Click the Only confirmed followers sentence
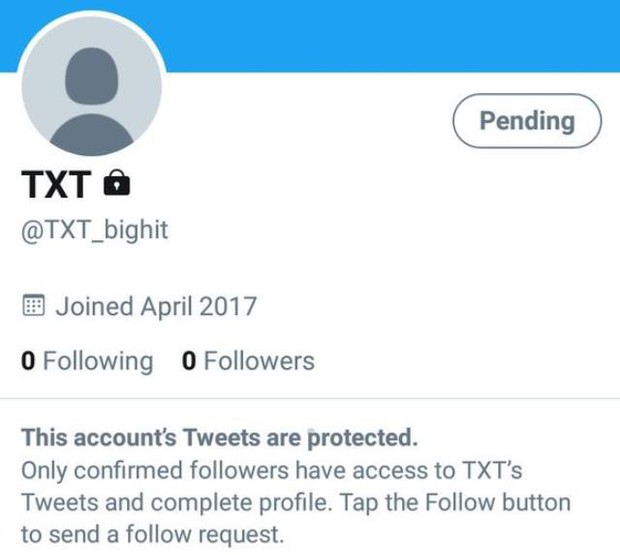The height and width of the screenshot is (555, 620). tap(272, 470)
